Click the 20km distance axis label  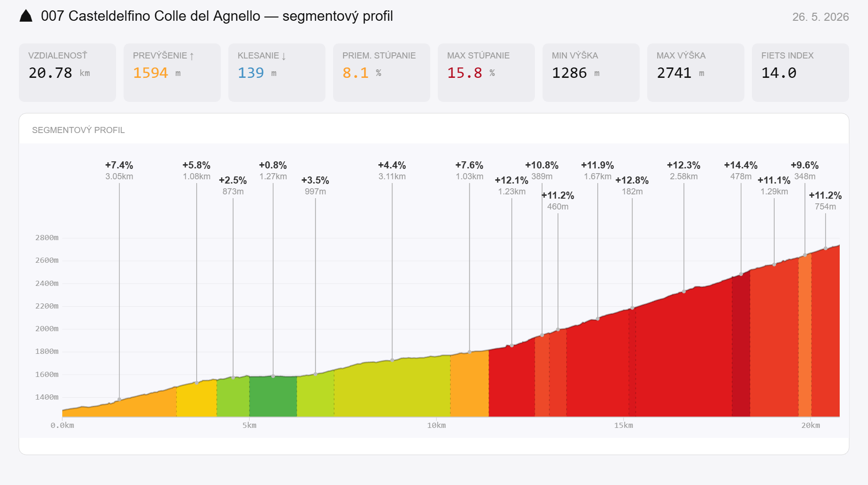810,426
